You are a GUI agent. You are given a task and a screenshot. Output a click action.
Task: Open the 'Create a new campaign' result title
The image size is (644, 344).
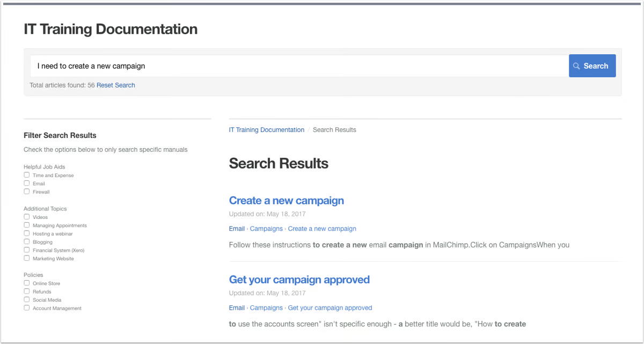point(287,201)
